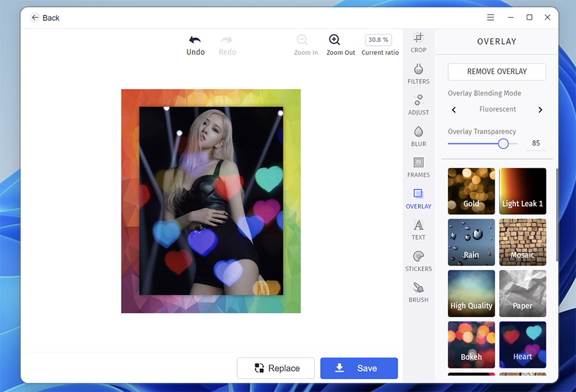Click the Redo arrow icon
The width and height of the screenshot is (576, 392).
click(227, 40)
